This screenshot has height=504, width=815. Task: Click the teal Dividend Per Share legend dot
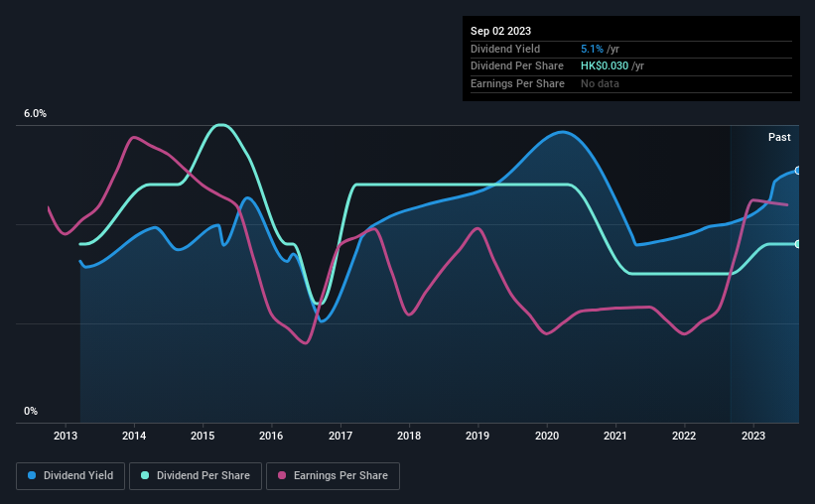click(x=145, y=475)
